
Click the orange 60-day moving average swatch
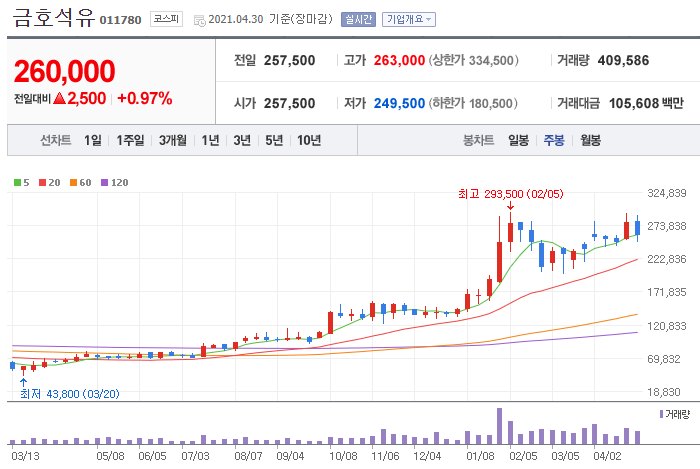click(74, 182)
